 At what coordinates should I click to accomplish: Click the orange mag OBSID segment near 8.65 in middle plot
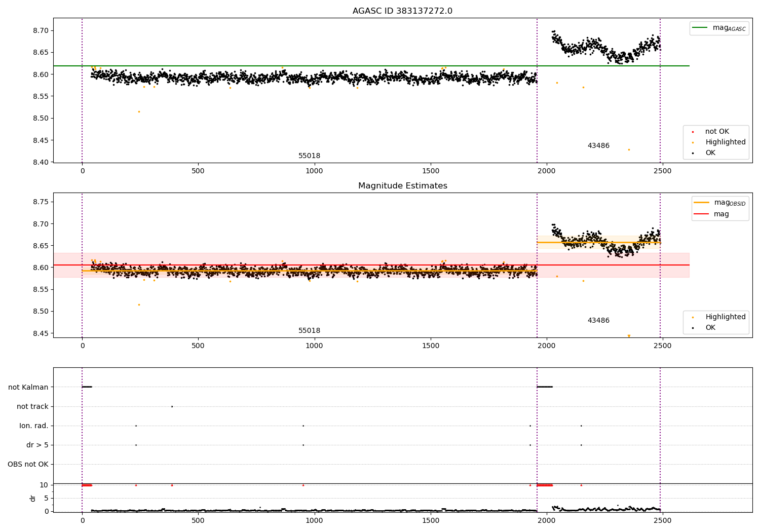tap(598, 242)
